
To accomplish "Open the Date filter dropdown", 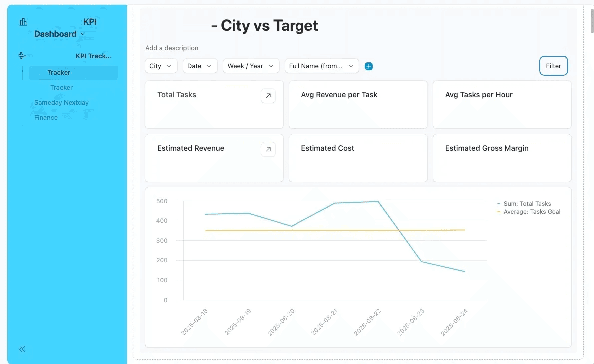I will pos(200,66).
